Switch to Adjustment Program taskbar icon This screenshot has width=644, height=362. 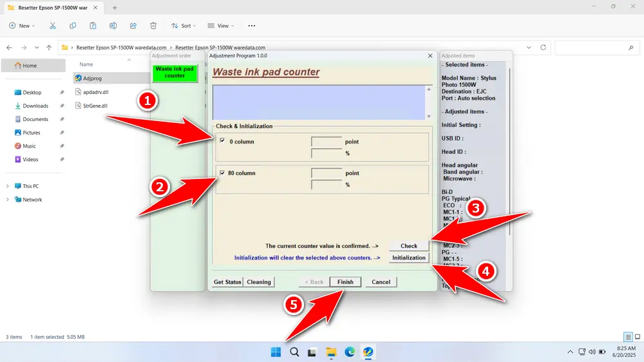pos(368,352)
